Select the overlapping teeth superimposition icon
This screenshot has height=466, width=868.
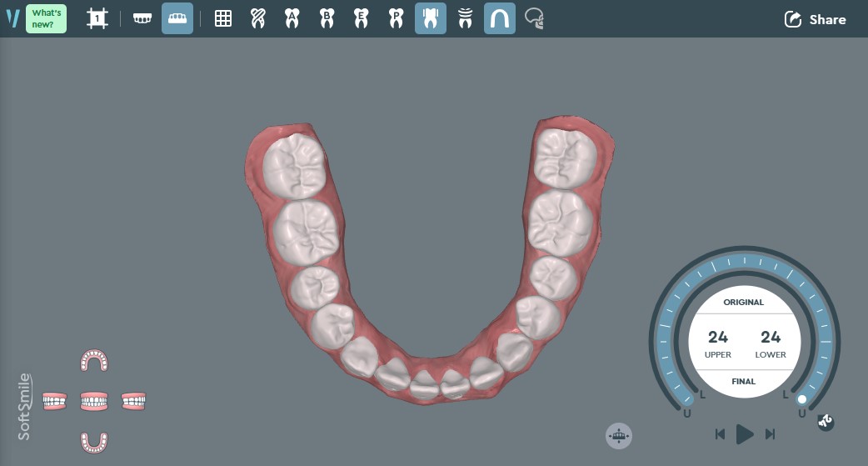point(258,18)
